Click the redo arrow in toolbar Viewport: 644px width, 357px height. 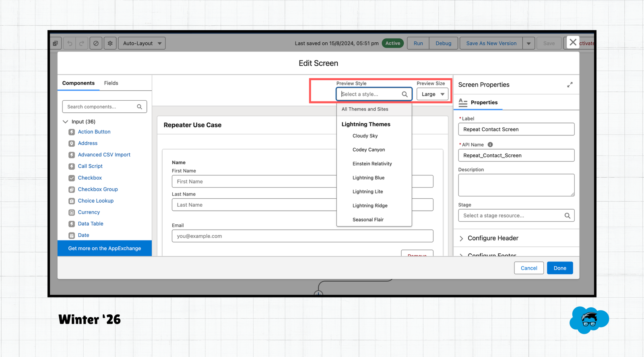click(x=81, y=43)
